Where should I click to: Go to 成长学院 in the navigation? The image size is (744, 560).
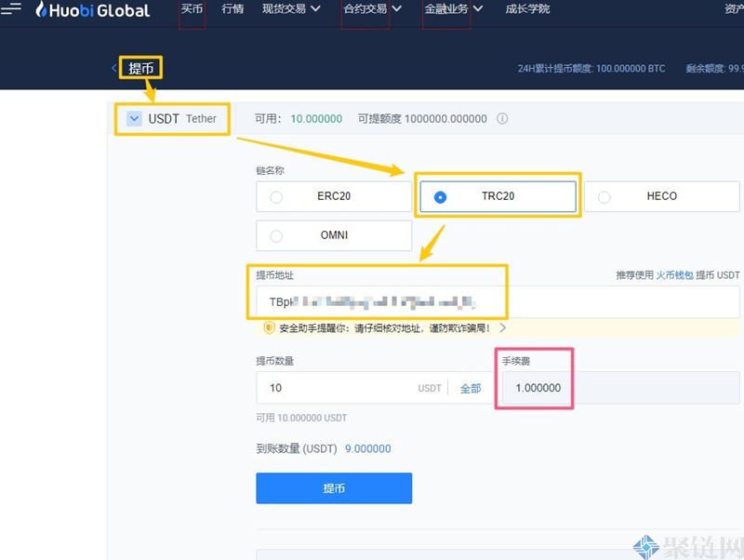tap(527, 9)
